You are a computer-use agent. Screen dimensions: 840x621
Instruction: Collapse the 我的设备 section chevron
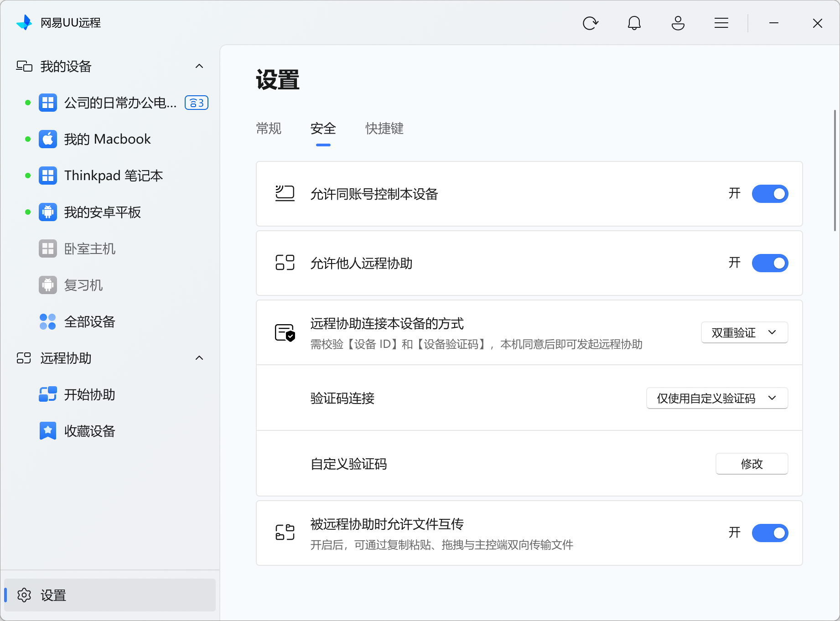tap(199, 66)
